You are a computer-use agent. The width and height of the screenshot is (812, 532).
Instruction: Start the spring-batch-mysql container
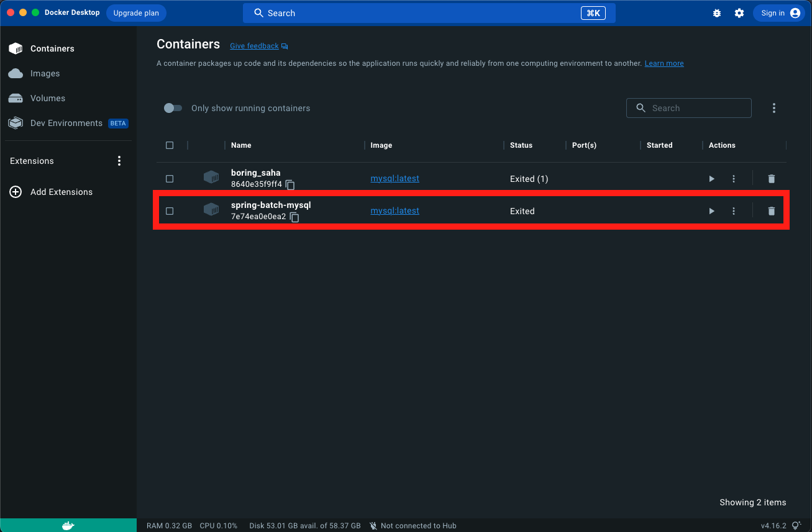click(711, 211)
